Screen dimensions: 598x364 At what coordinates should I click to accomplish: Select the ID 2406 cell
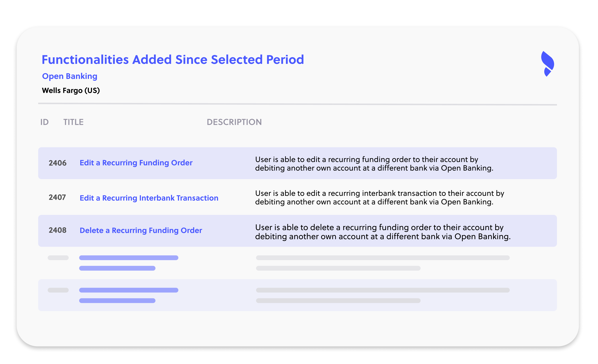click(x=57, y=163)
